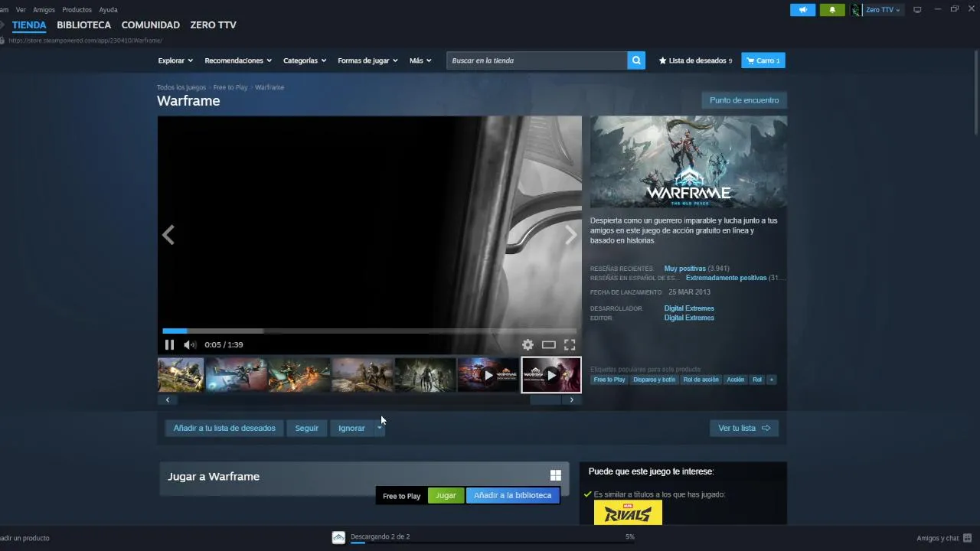Open the Ignorar options dropdown arrow

[x=379, y=428]
